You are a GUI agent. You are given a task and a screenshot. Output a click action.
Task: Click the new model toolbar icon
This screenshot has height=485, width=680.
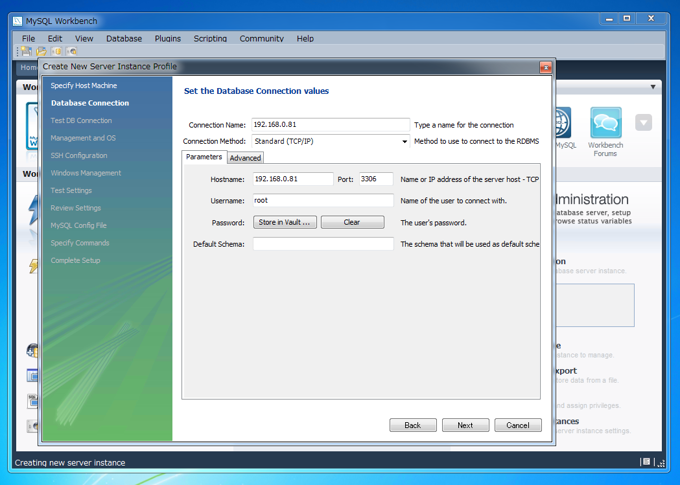coord(26,52)
